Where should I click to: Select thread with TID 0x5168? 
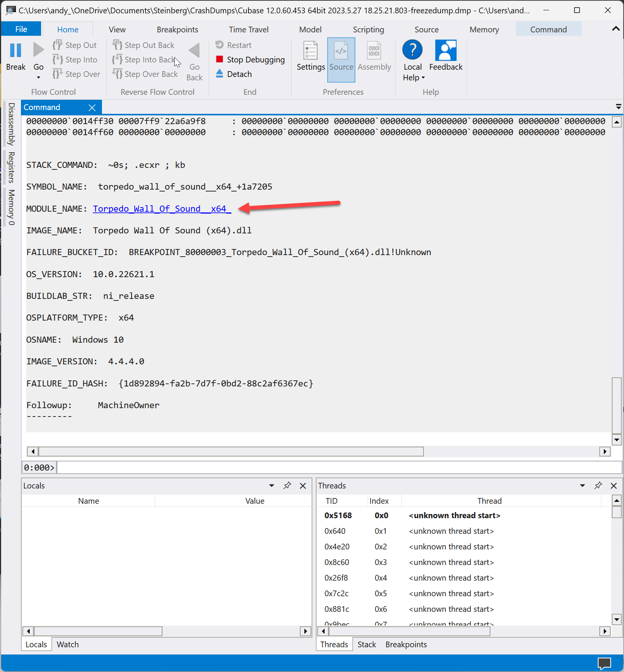pos(464,516)
